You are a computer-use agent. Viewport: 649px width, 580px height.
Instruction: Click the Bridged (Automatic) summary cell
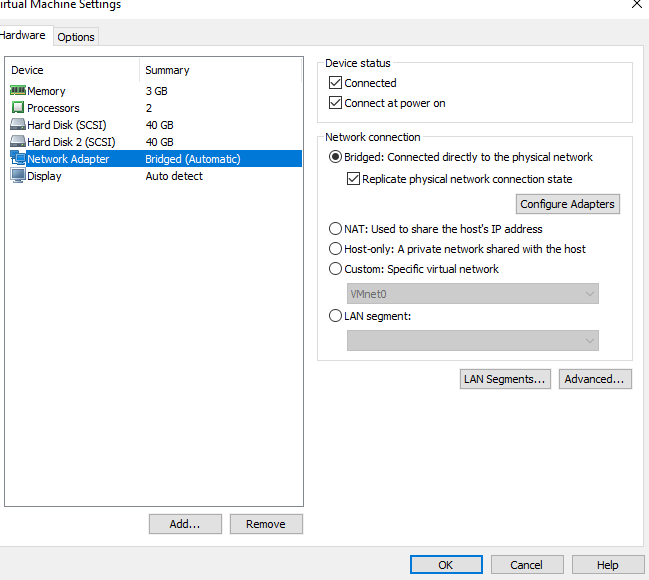click(193, 159)
